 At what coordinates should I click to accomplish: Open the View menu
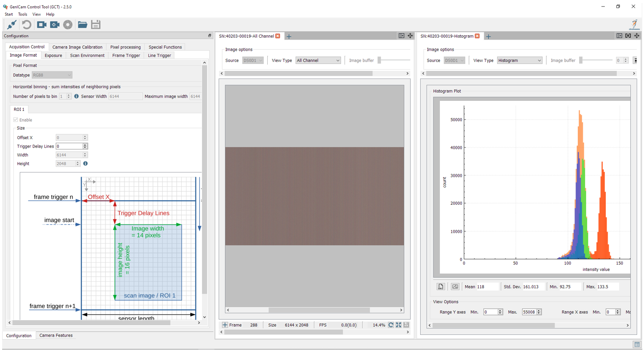37,14
